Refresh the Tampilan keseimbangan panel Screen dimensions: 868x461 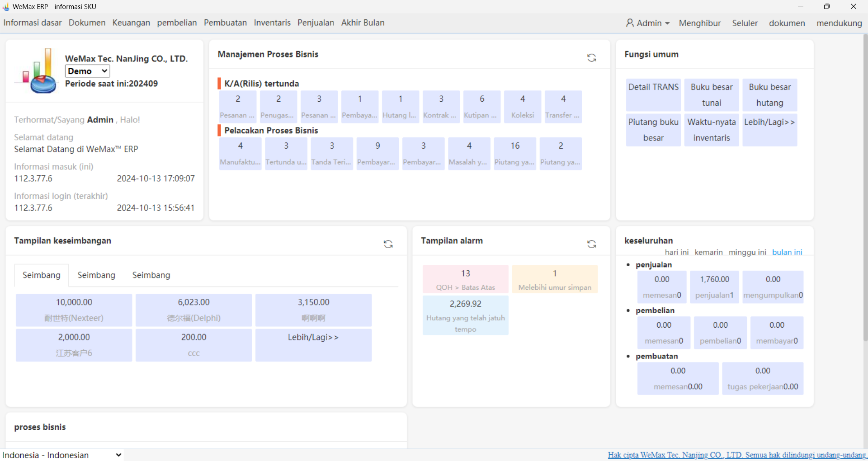pos(388,245)
